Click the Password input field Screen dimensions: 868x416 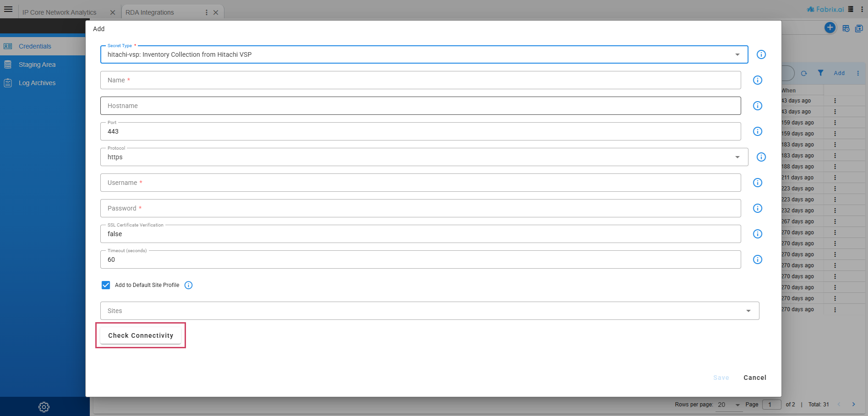(x=420, y=208)
